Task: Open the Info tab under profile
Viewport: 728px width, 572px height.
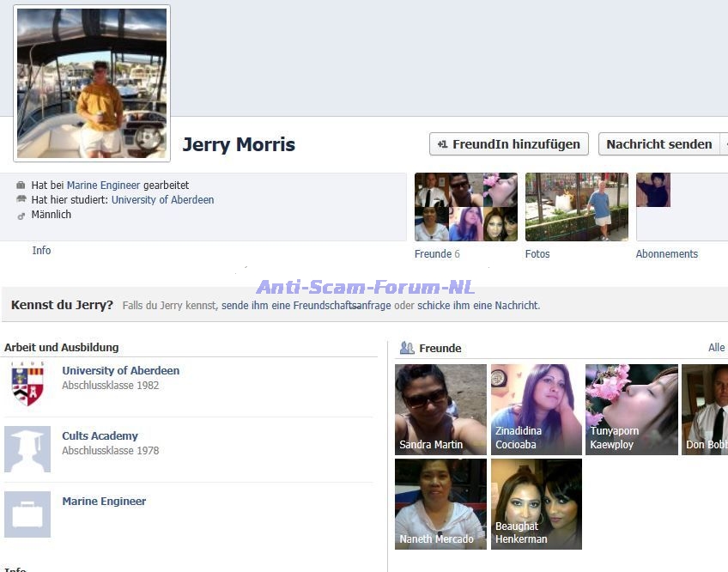Action: (x=41, y=251)
